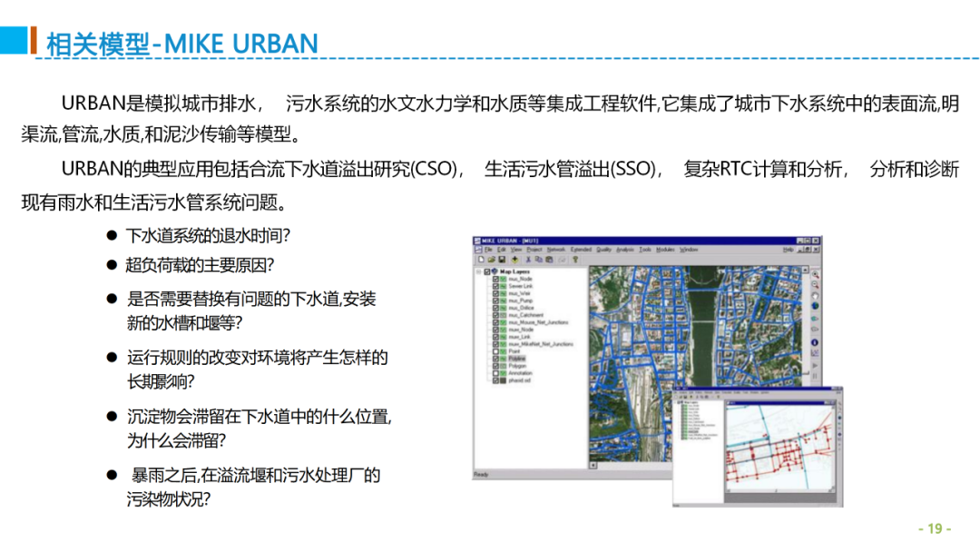Click the greyed Undo toolbar icon
This screenshot has height=552, width=980.
pyautogui.click(x=563, y=260)
